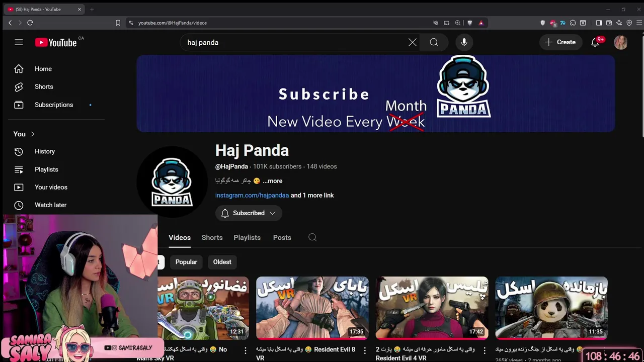Open instagram.com/hajpandaa link
Screen dimensions: 644x362
tap(252, 195)
